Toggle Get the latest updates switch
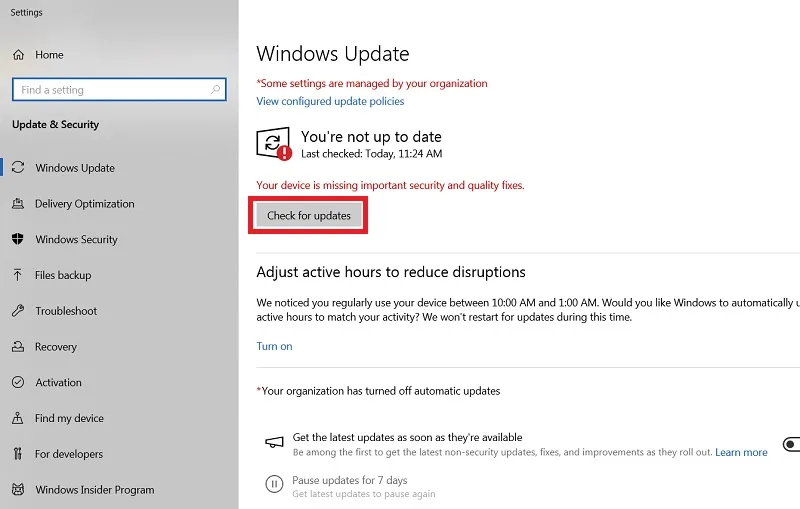Viewport: 800px width, 509px height. point(791,444)
